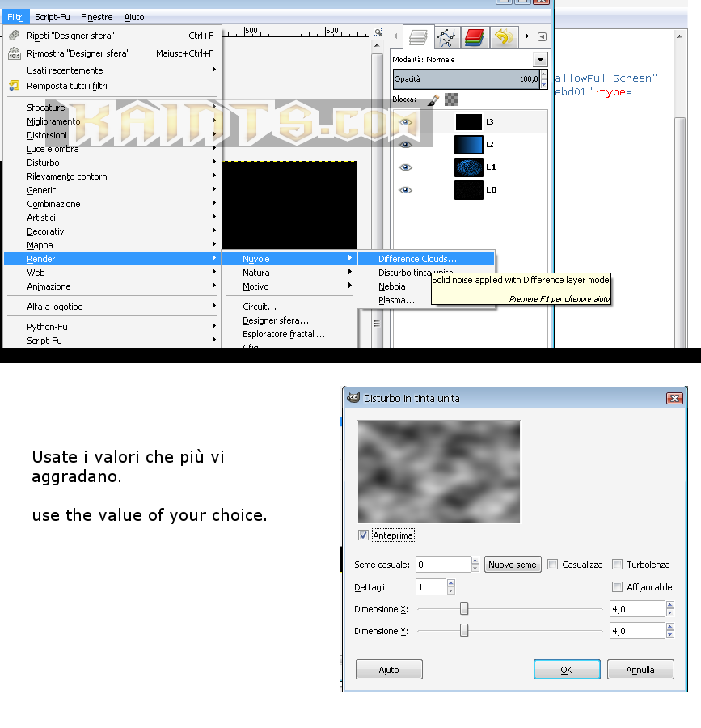Enable the Casualizza checkbox
Image resolution: width=701 pixels, height=728 pixels.
(552, 565)
